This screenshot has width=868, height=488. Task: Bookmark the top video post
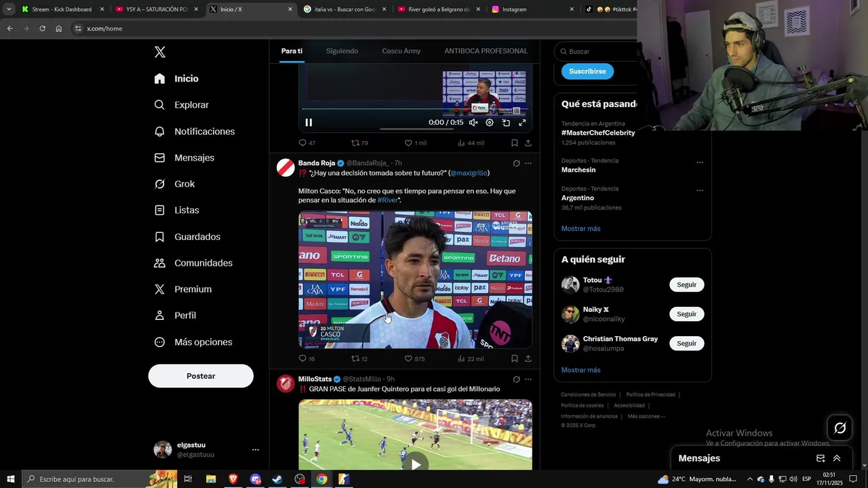[515, 143]
